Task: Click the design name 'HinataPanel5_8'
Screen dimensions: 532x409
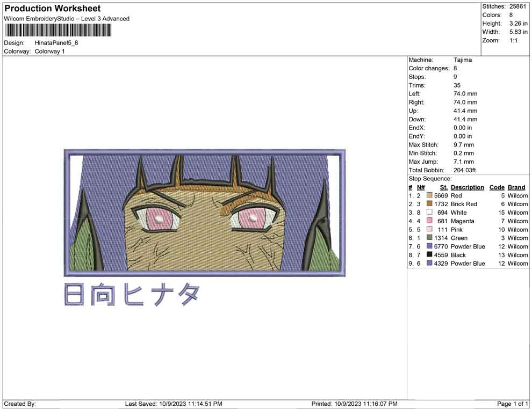Action: [x=56, y=43]
